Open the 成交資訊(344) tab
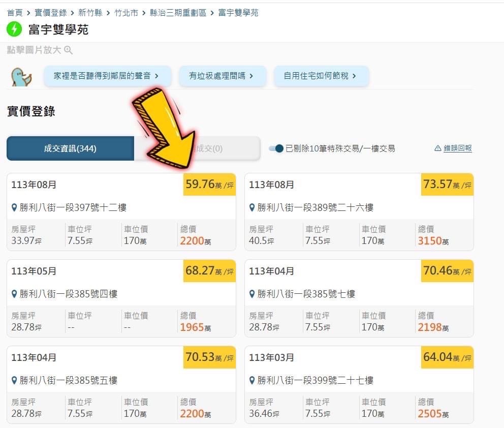Screen dimensions: 504x428 click(71, 148)
